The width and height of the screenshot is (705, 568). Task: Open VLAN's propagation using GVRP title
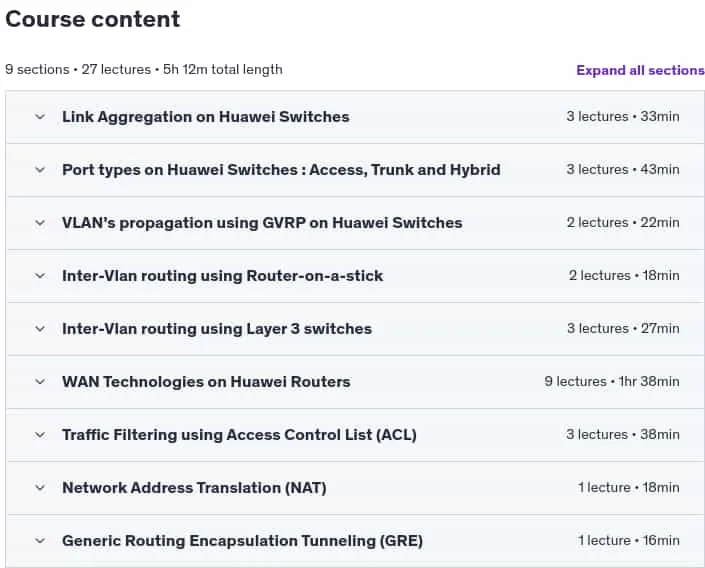(262, 223)
